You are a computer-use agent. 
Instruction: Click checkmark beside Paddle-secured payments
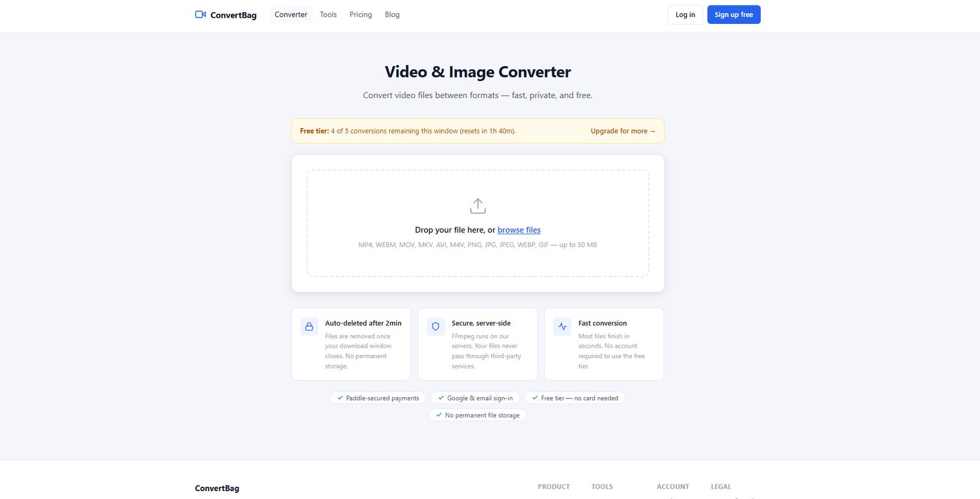340,398
